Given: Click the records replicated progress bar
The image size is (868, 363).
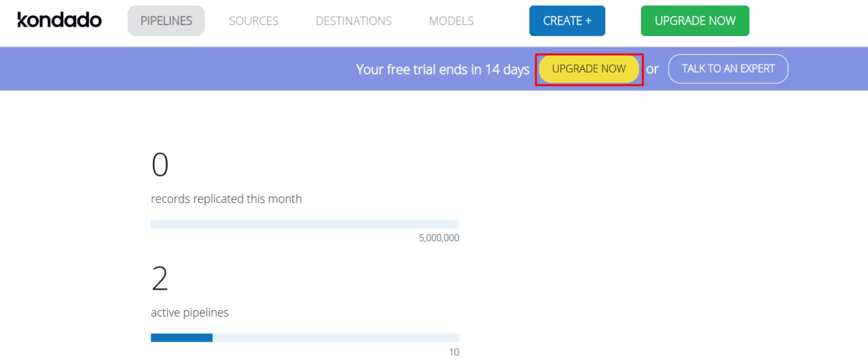Looking at the screenshot, I should pyautogui.click(x=305, y=224).
